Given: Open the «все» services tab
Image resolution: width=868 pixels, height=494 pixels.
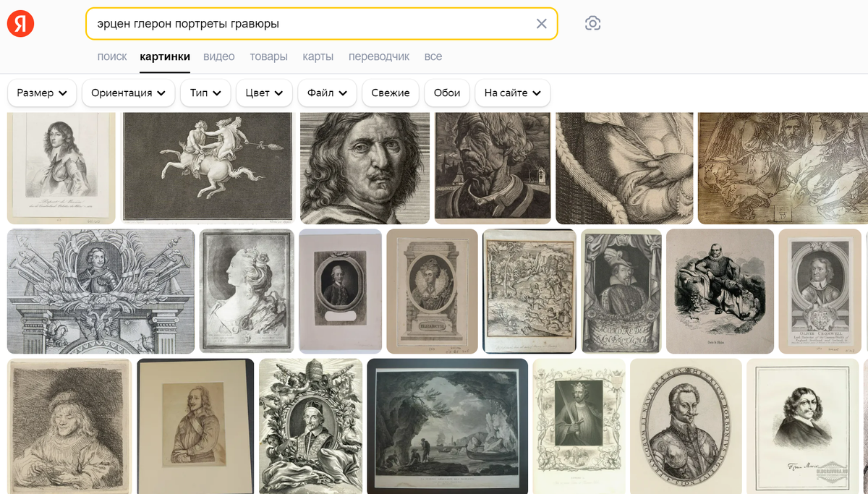Looking at the screenshot, I should [x=433, y=56].
